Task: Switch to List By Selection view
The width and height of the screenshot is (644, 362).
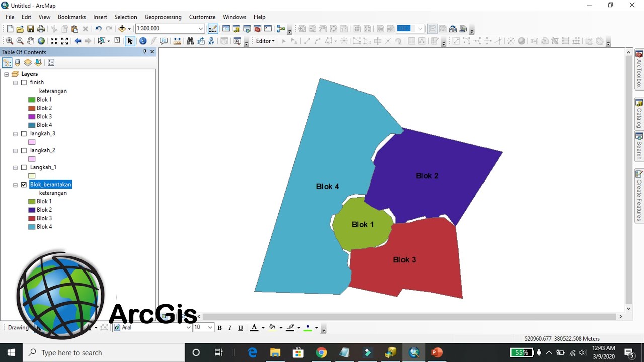Action: (x=38, y=63)
